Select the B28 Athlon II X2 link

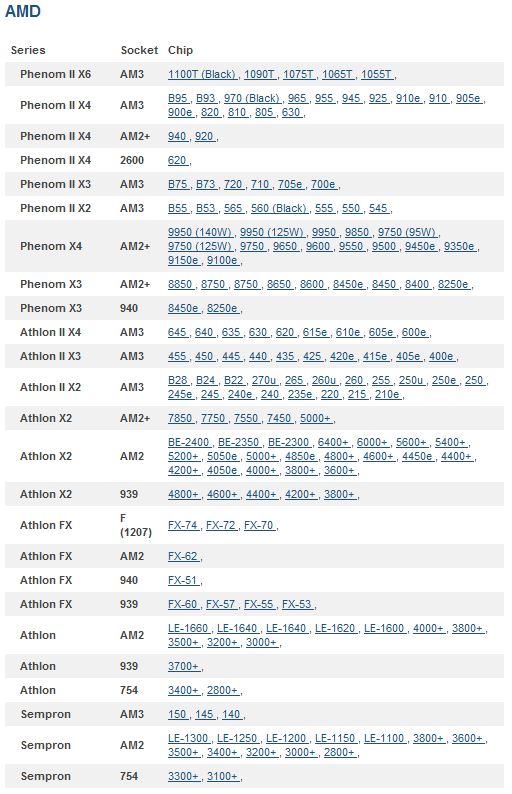[178, 380]
